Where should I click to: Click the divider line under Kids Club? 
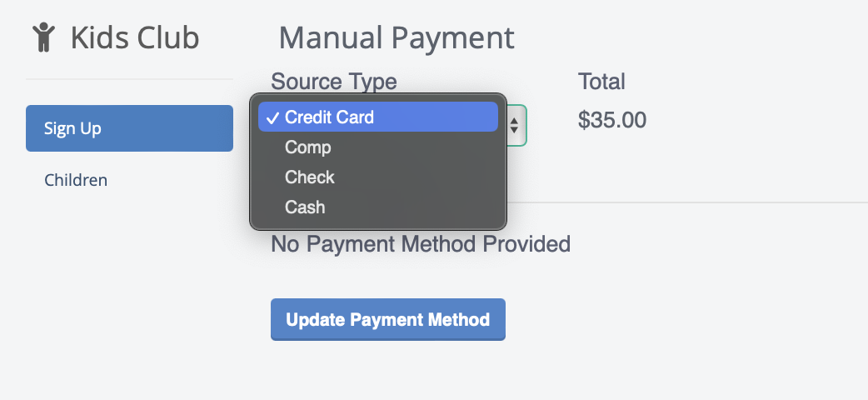(x=129, y=79)
